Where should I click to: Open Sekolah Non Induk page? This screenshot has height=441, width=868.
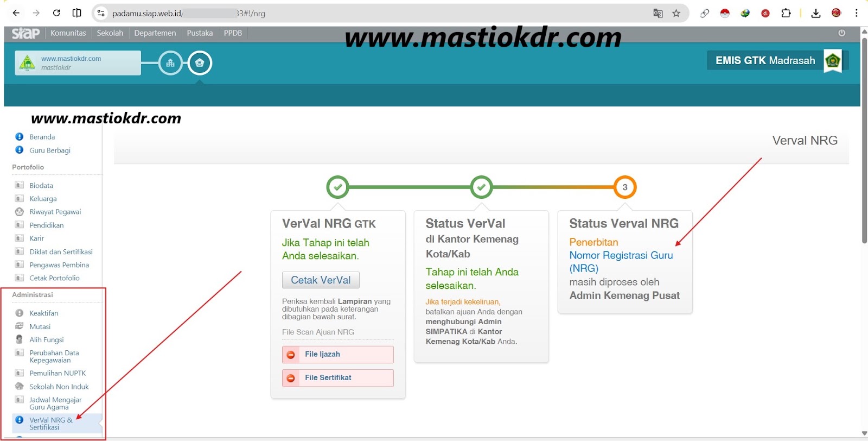coord(59,387)
